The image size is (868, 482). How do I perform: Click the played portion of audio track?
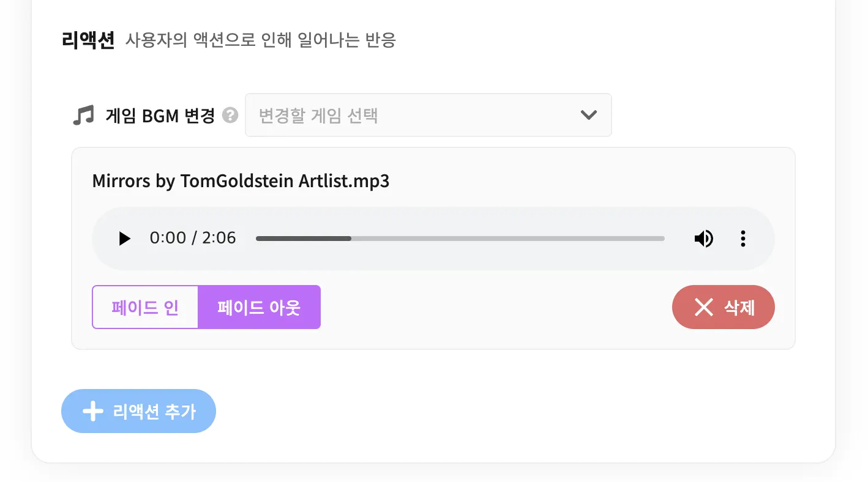(x=304, y=239)
